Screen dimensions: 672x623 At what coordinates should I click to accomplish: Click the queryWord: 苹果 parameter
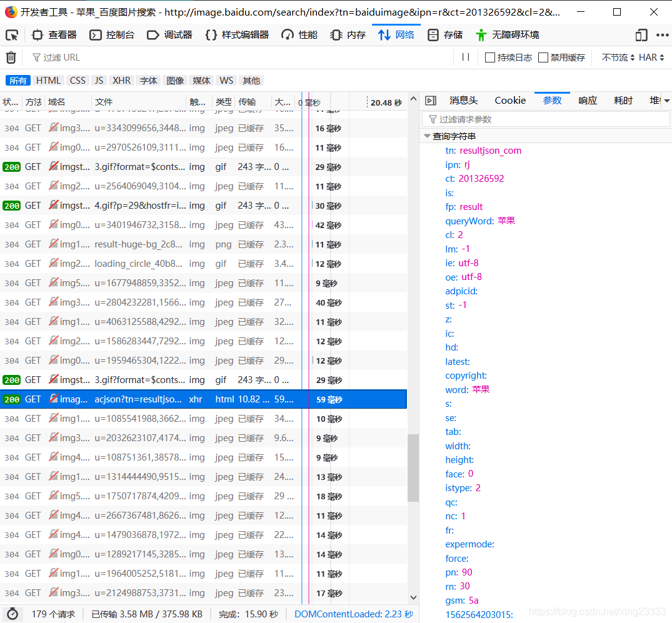coord(480,221)
